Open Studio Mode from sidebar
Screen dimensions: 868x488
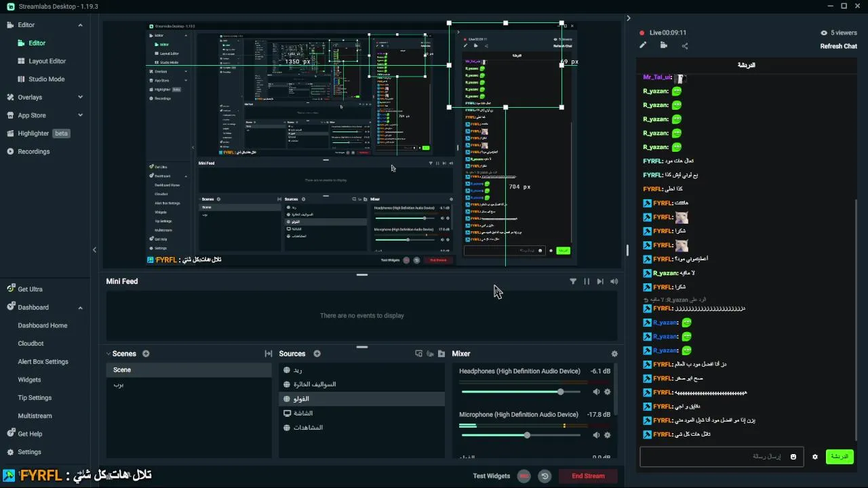click(x=46, y=79)
